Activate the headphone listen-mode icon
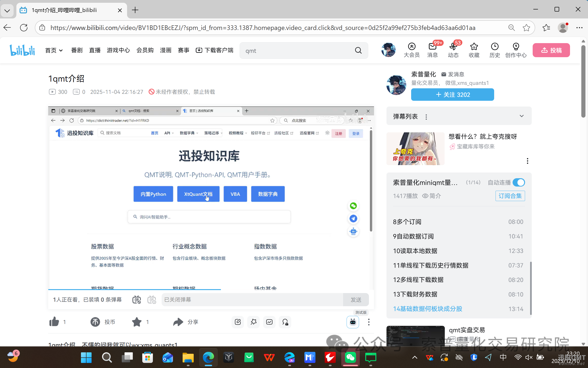This screenshot has width=588, height=368. point(285,322)
